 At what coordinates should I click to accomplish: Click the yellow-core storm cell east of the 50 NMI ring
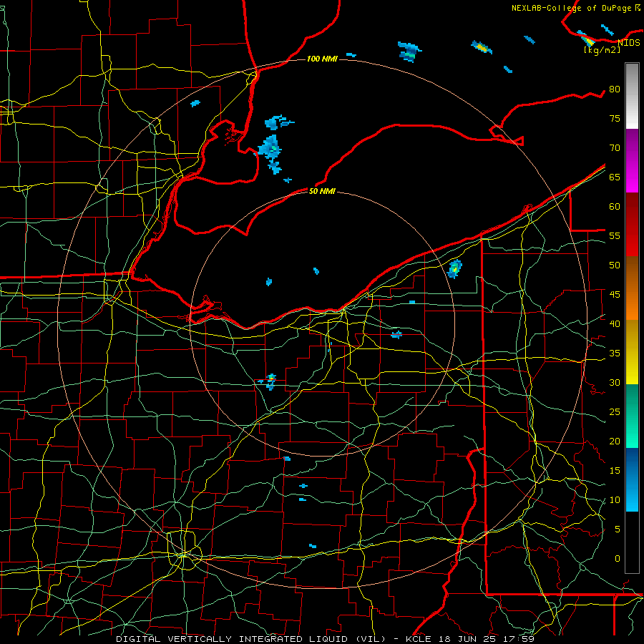pos(454,269)
